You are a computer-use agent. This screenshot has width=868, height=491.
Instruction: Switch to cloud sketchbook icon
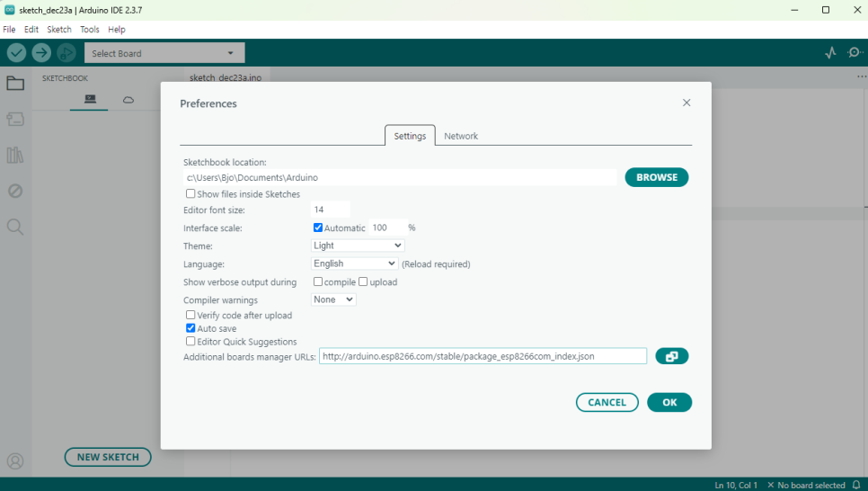[128, 100]
